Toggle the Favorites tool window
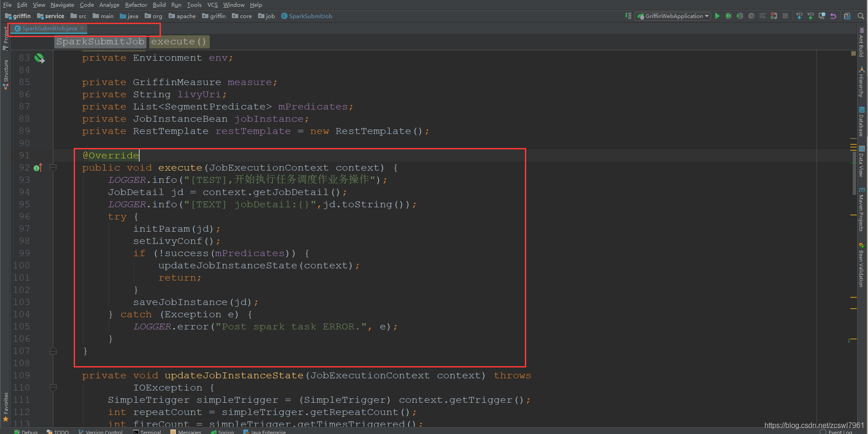The image size is (868, 434). click(5, 407)
